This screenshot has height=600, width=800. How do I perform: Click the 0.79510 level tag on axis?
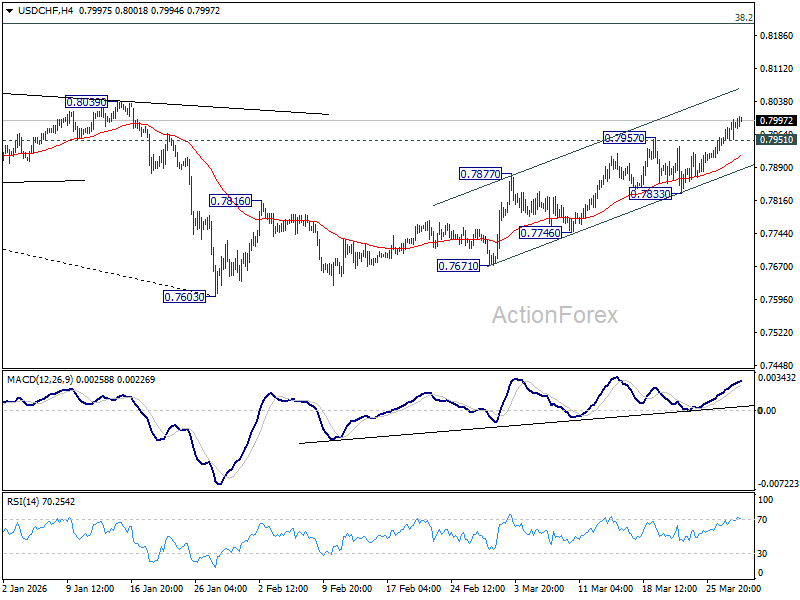pos(776,140)
